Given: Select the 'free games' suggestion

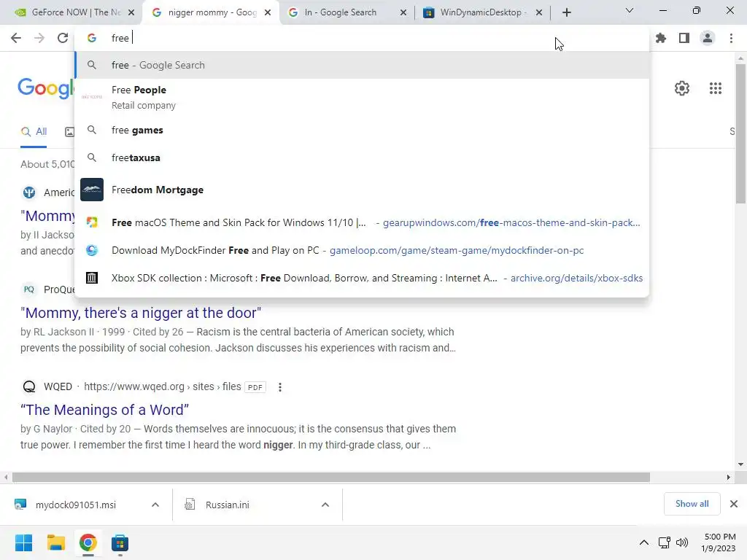Looking at the screenshot, I should coord(362,130).
